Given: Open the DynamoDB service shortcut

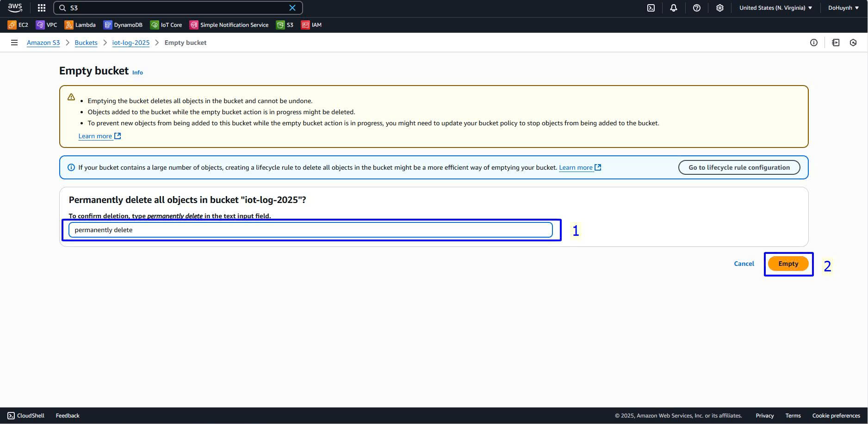Looking at the screenshot, I should click(x=123, y=25).
